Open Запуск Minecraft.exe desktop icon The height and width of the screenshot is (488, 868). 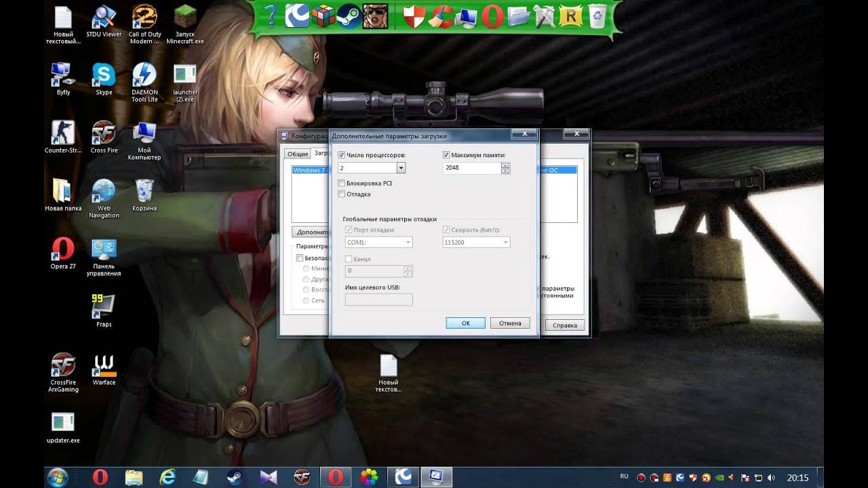(x=185, y=25)
